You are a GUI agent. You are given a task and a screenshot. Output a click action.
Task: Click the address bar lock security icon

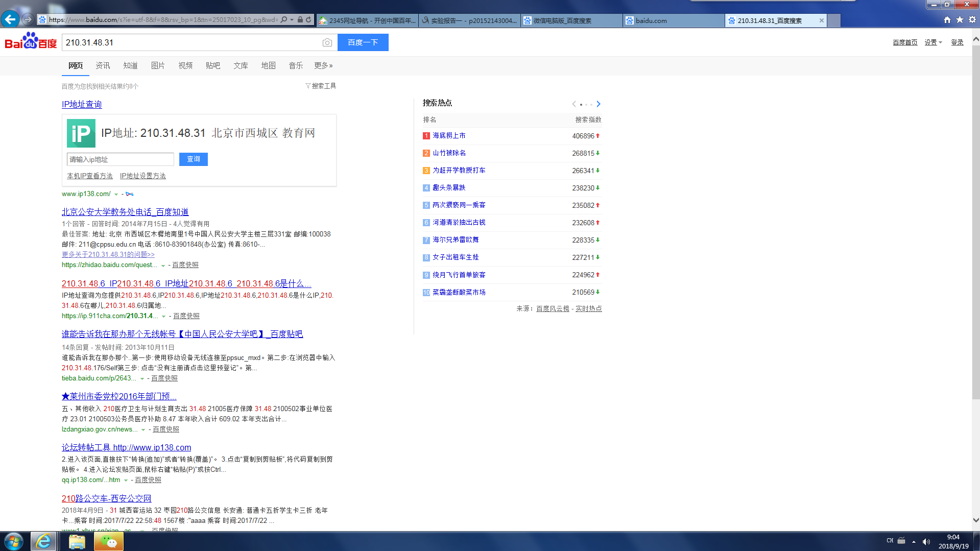300,20
